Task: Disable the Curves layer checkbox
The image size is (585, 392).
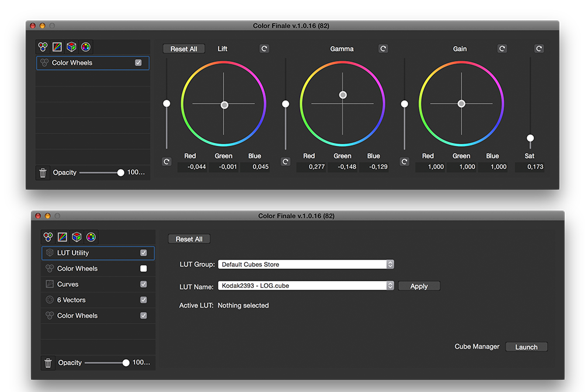Action: click(143, 284)
